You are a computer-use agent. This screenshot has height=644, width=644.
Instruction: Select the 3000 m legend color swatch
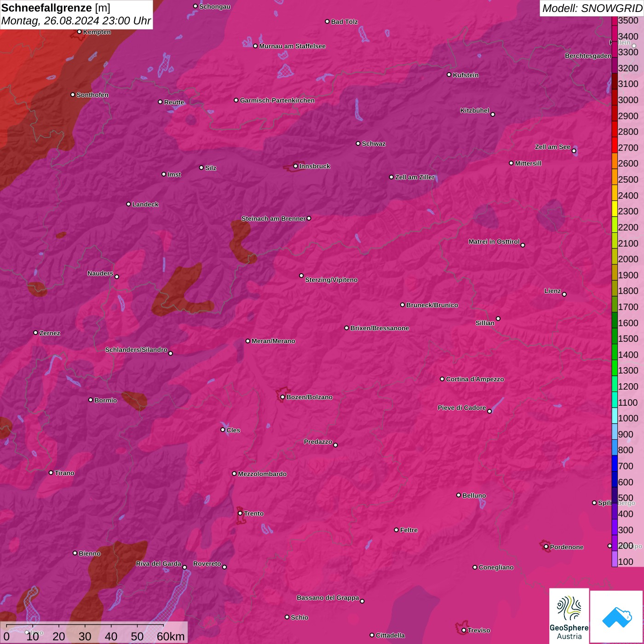point(615,97)
